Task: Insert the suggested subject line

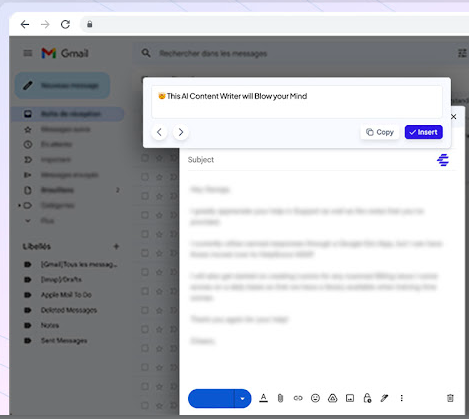Action: pyautogui.click(x=424, y=132)
